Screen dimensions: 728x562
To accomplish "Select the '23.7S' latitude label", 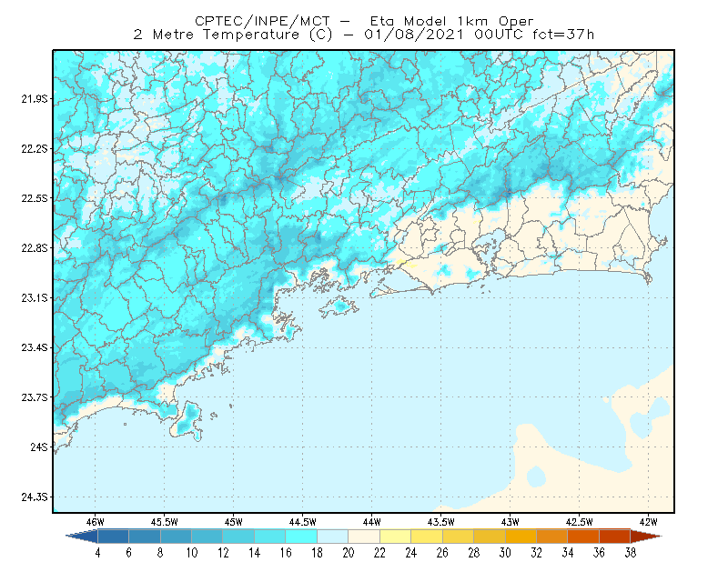I will point(35,397).
